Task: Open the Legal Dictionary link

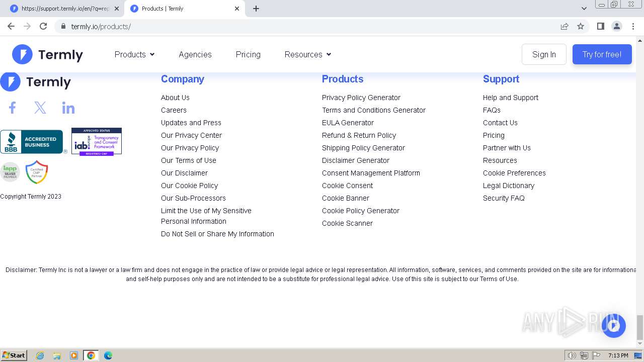Action: (509, 186)
